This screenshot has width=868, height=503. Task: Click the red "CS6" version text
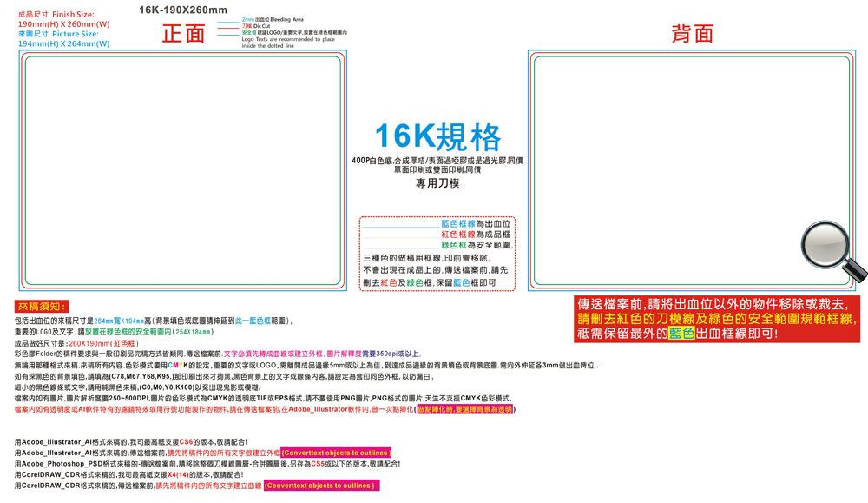pos(186,442)
